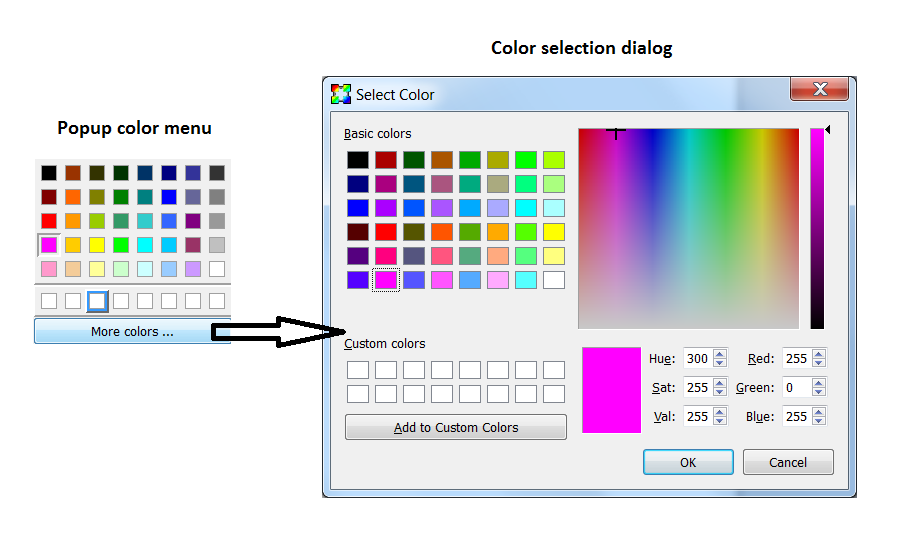Click the Red input field
The width and height of the screenshot is (898, 540).
tap(797, 358)
